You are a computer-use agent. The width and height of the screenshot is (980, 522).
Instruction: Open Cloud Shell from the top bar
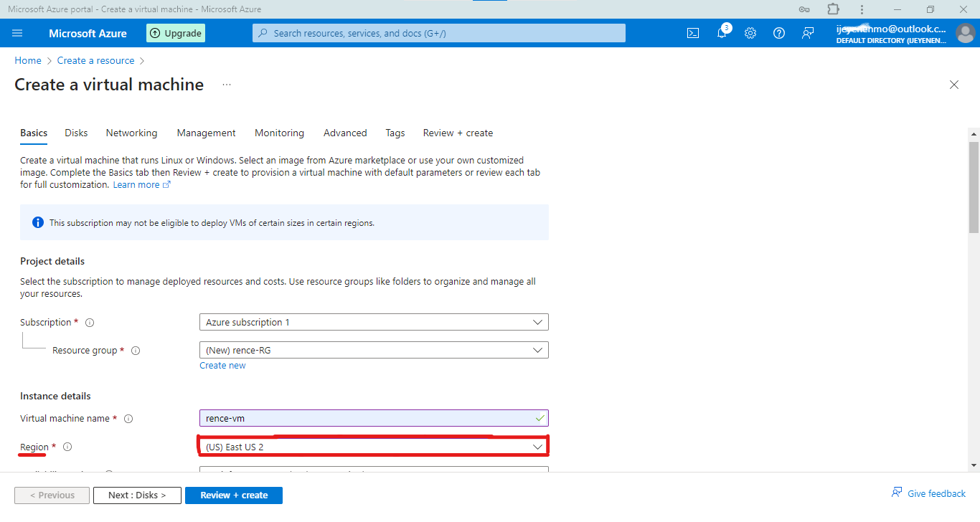[693, 33]
